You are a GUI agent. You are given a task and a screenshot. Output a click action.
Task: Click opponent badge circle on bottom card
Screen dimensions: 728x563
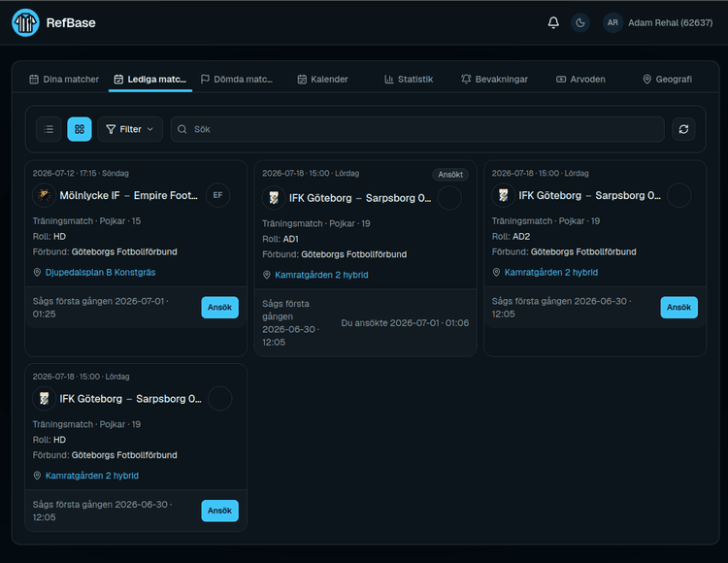point(219,399)
